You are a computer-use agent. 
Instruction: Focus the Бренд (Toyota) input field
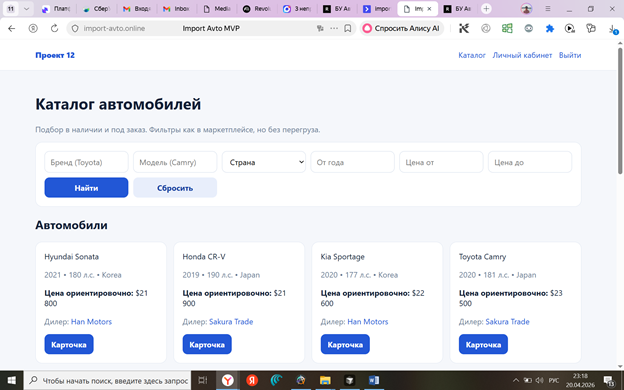(x=86, y=162)
